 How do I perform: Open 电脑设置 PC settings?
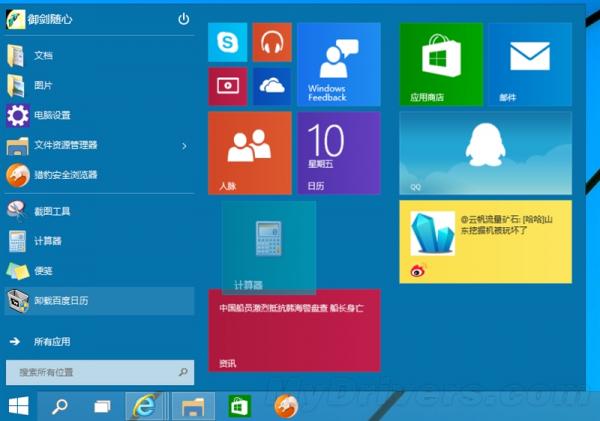[99, 115]
